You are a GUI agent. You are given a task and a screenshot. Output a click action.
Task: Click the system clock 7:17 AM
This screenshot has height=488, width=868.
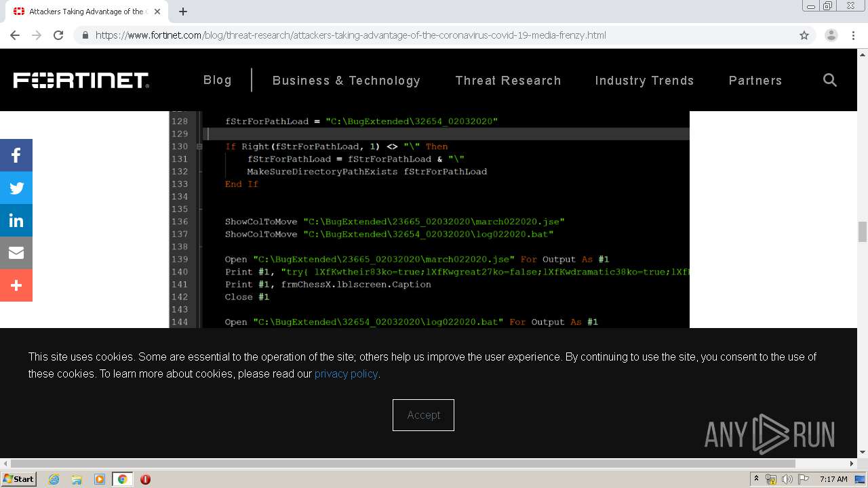833,479
